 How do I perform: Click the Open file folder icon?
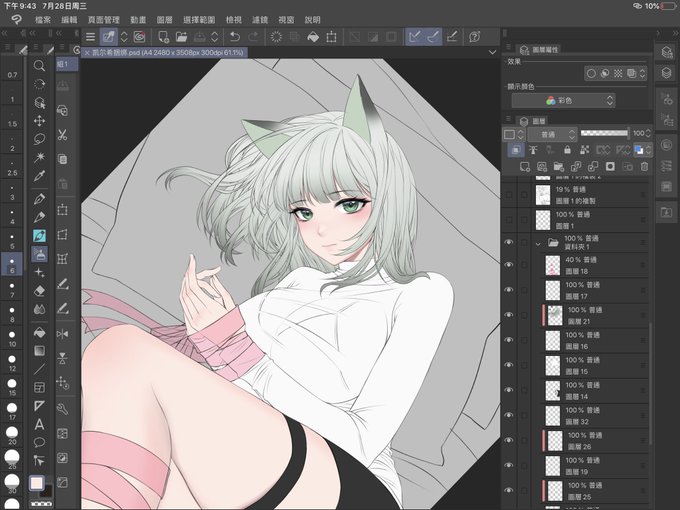(x=181, y=37)
